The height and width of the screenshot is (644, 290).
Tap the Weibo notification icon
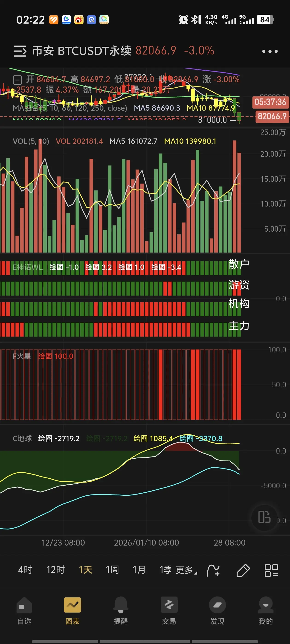[x=79, y=20]
